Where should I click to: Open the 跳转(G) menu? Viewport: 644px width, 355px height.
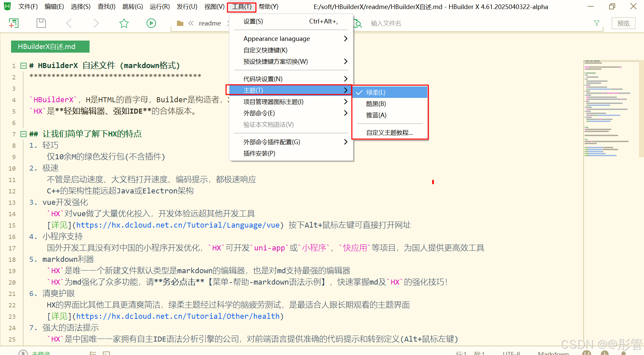[x=133, y=7]
